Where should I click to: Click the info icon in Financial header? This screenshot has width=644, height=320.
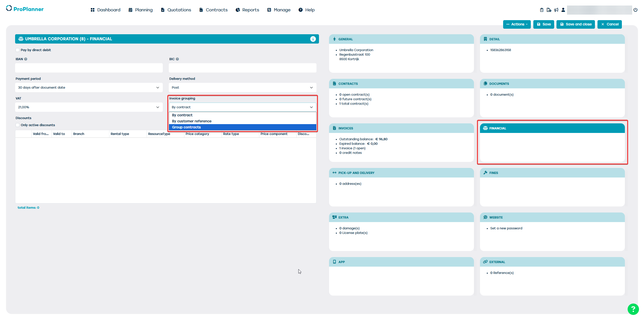(x=313, y=39)
